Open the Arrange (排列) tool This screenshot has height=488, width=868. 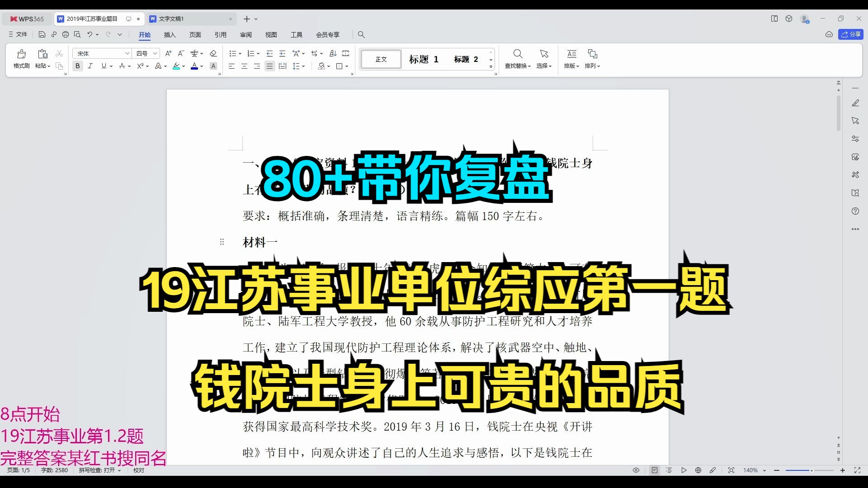pyautogui.click(x=592, y=59)
